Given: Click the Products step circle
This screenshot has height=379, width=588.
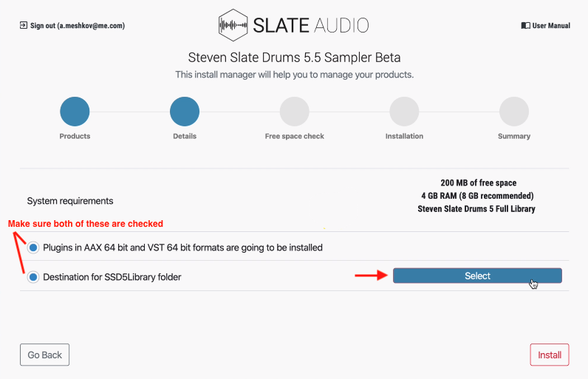Looking at the screenshot, I should (x=75, y=112).
